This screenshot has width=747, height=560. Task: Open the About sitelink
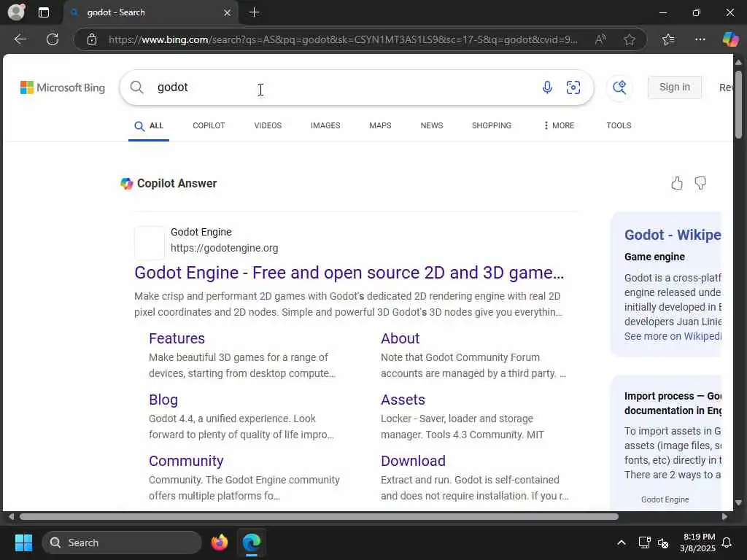tap(400, 338)
